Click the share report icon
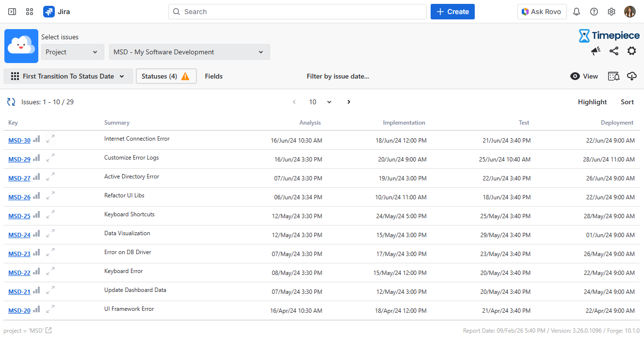 pyautogui.click(x=614, y=51)
